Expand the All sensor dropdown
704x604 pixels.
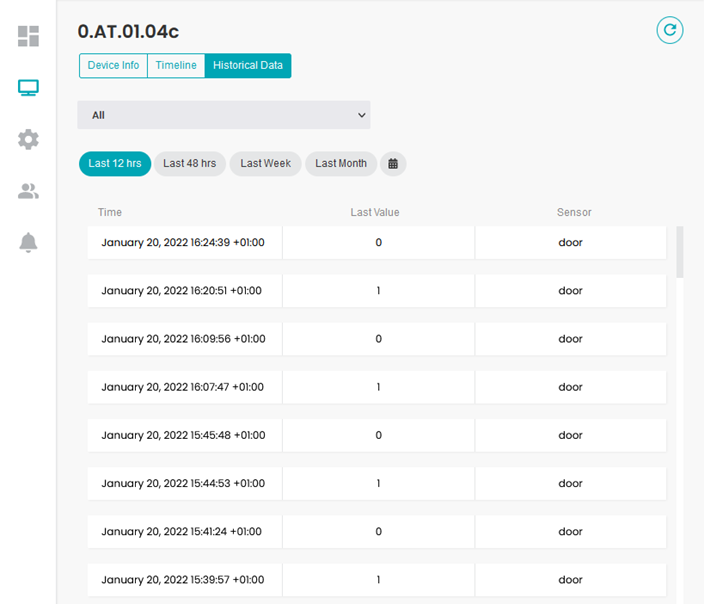224,115
